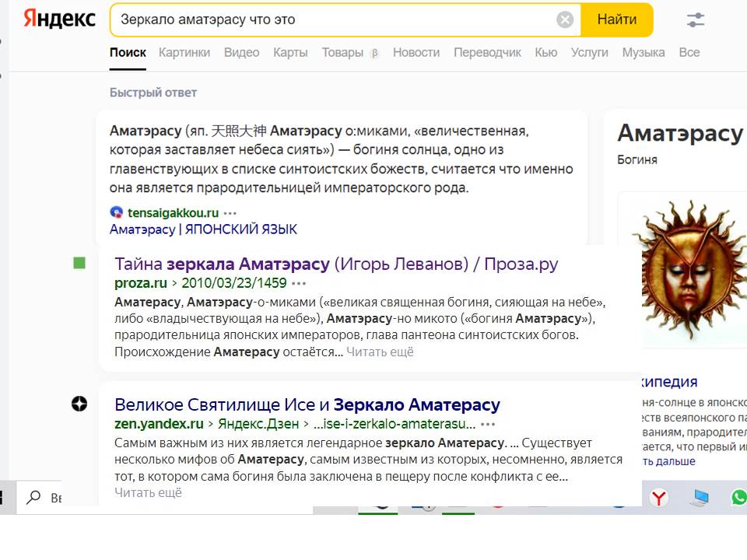The width and height of the screenshot is (747, 560).
Task: Open Windows taskbar search magnifier
Action: [x=33, y=498]
